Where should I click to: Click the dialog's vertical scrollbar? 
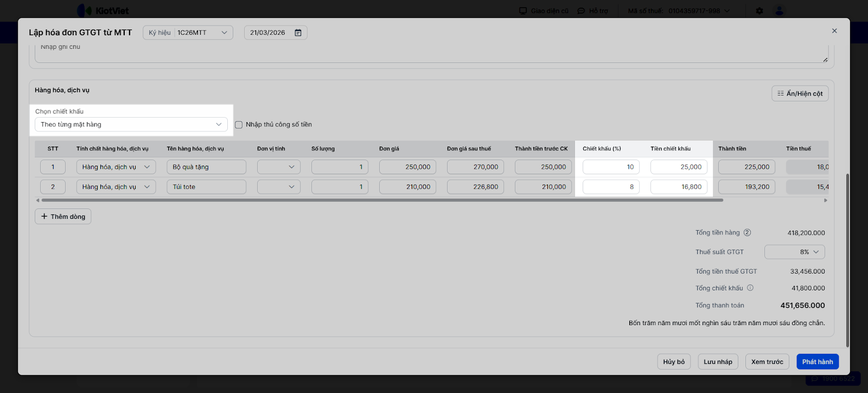847,261
